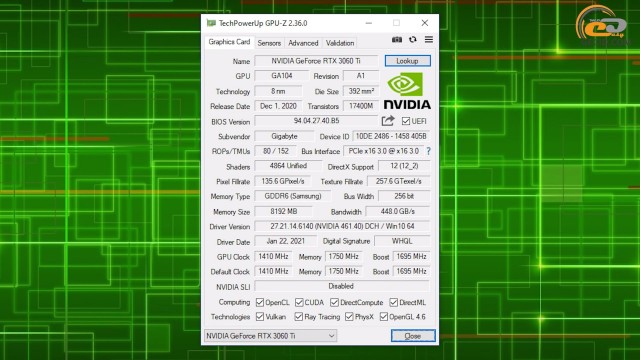Click the Technologies label text
Screen dimensions: 640x360
[230, 317]
